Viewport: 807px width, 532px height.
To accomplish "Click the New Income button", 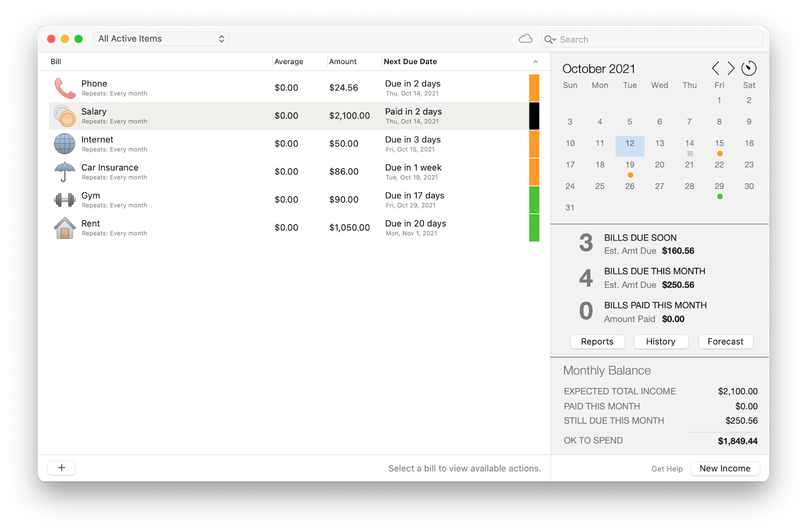I will click(x=725, y=468).
